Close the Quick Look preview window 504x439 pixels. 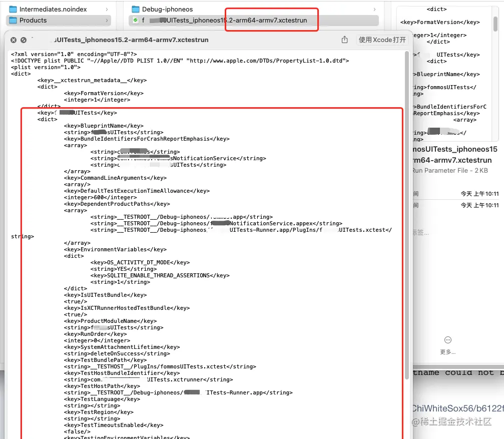pyautogui.click(x=13, y=40)
